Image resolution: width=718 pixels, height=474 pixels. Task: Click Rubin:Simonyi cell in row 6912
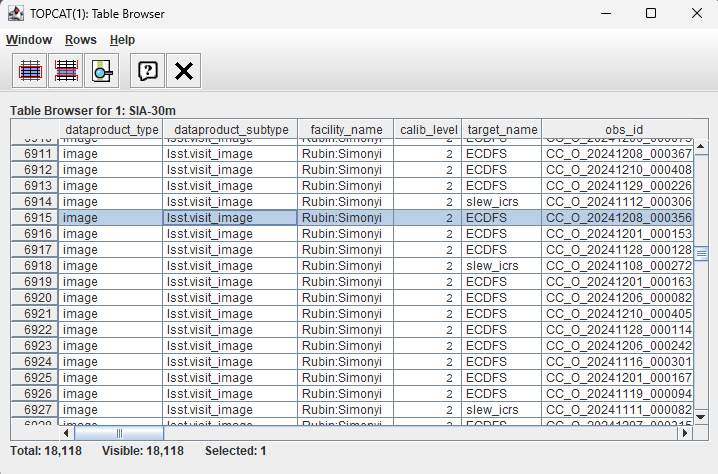click(346, 170)
